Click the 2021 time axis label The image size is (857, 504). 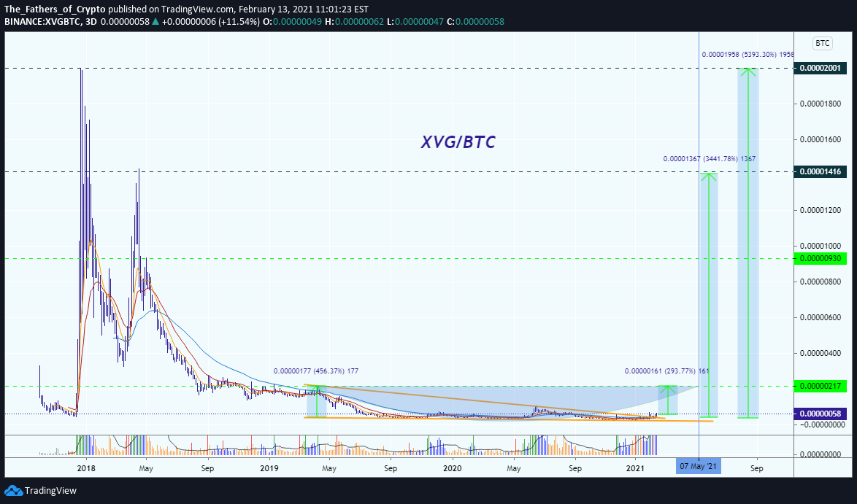635,468
